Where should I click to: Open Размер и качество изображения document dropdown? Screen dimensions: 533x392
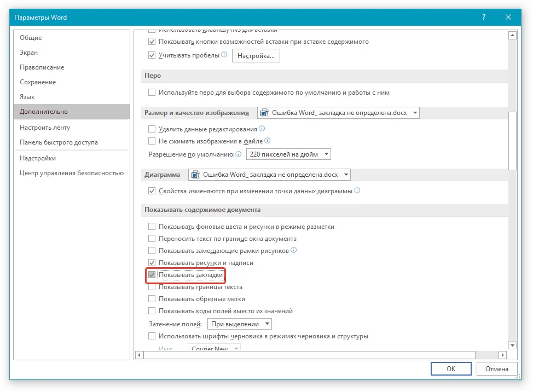click(x=338, y=113)
